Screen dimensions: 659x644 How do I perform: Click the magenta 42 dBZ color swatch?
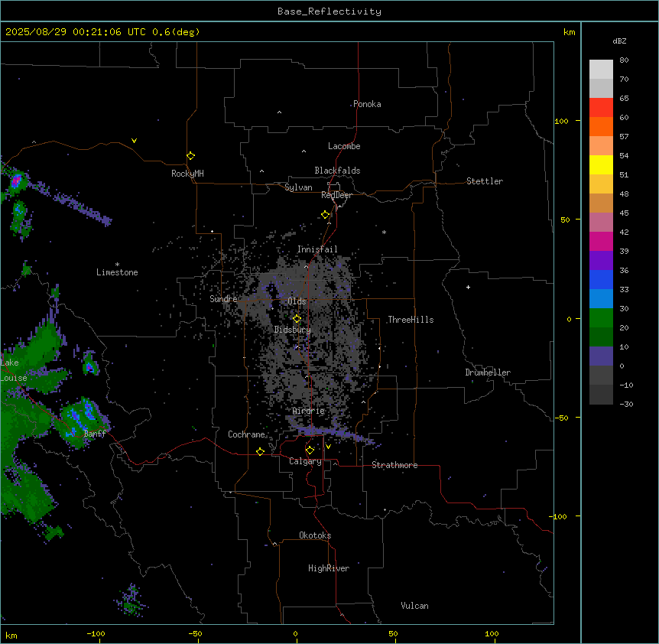click(x=601, y=241)
